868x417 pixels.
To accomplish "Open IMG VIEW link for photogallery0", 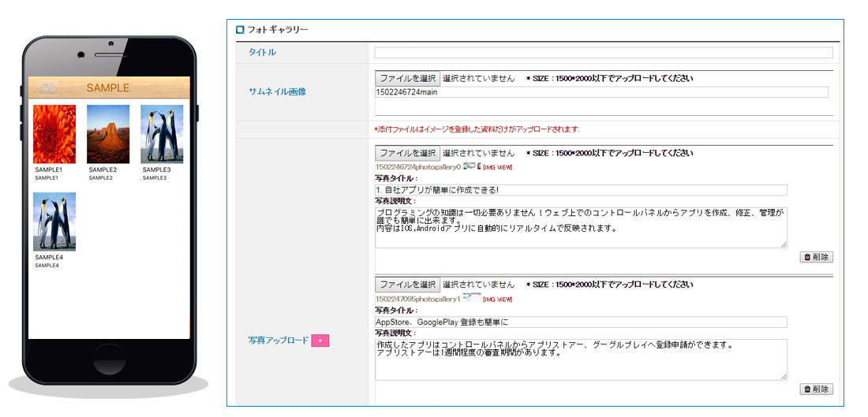I will click(497, 167).
